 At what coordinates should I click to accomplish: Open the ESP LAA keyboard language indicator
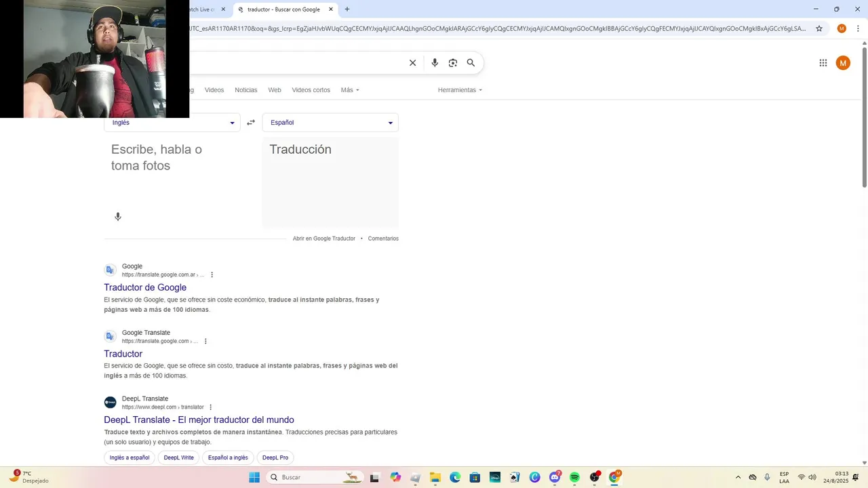point(784,477)
